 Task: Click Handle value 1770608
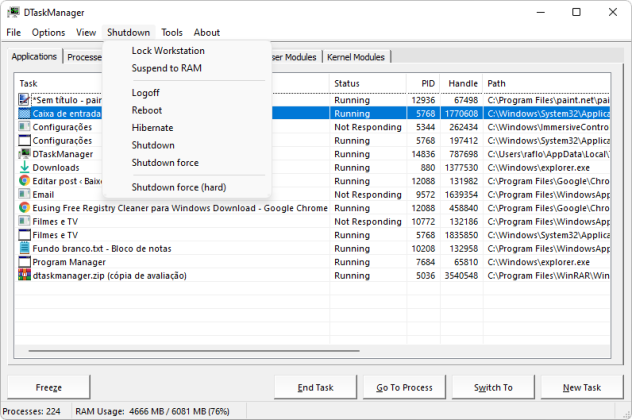pos(462,114)
